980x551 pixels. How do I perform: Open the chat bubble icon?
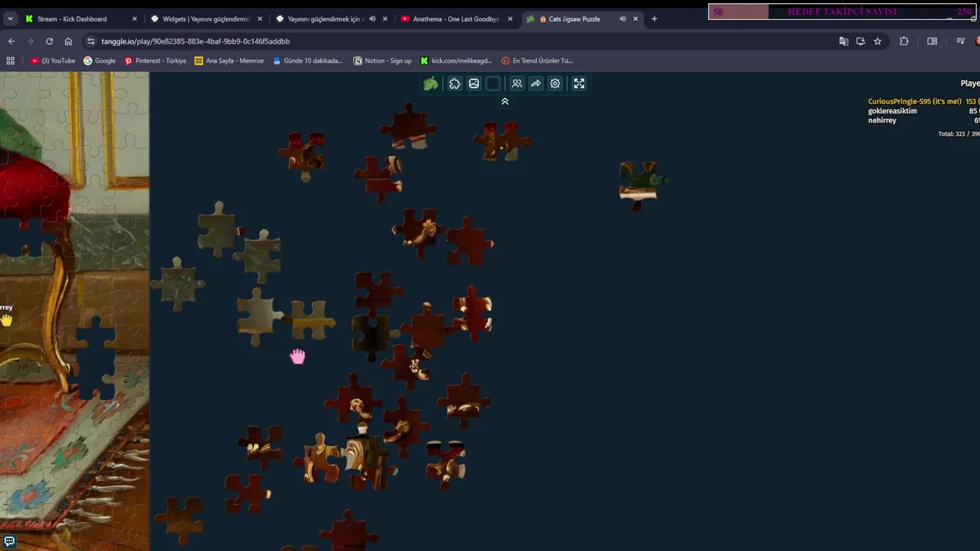coord(9,541)
